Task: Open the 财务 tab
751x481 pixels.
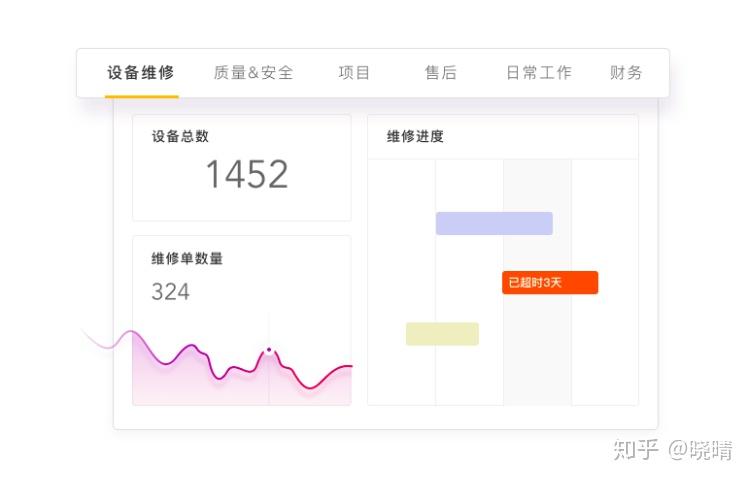Action: (x=626, y=73)
